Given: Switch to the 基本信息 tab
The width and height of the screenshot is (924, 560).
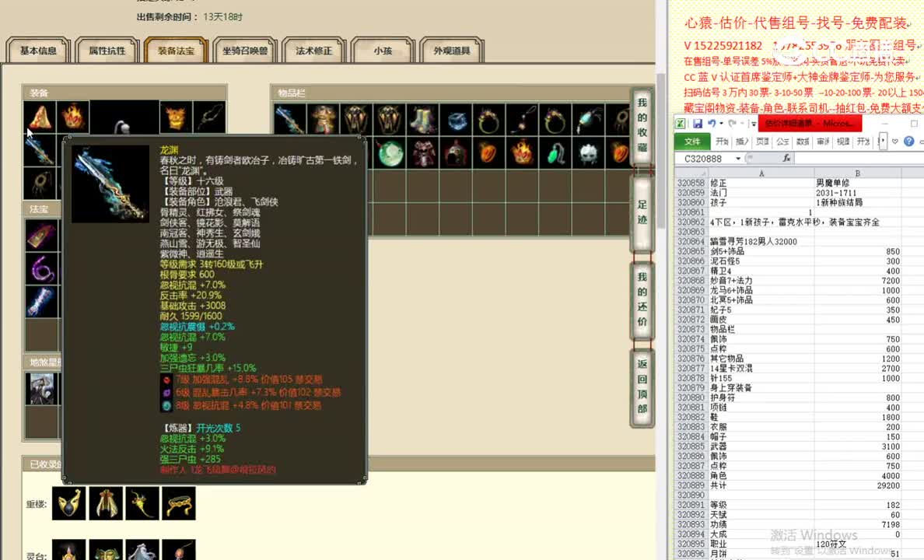Looking at the screenshot, I should 37,50.
